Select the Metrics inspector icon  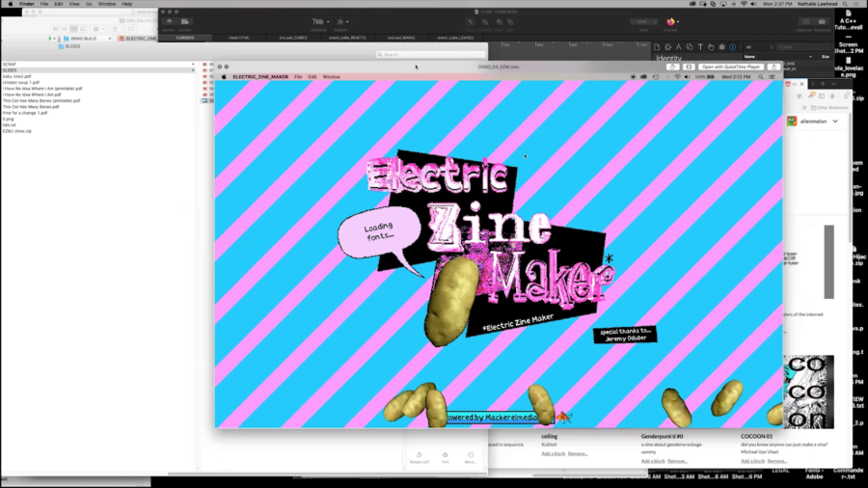click(678, 47)
